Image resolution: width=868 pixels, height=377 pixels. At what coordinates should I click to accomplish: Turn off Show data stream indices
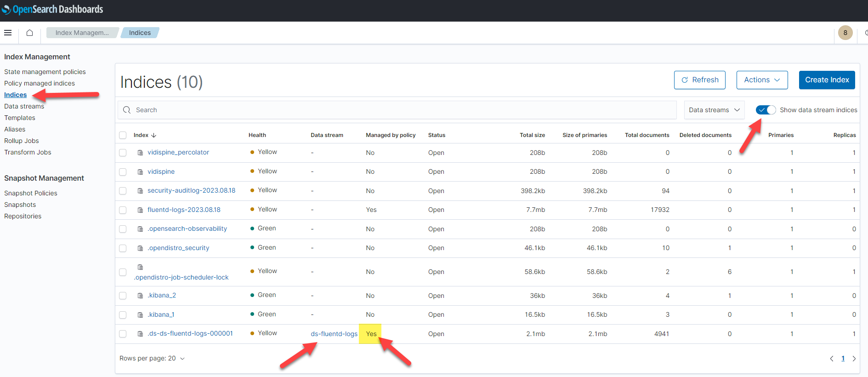(x=766, y=110)
